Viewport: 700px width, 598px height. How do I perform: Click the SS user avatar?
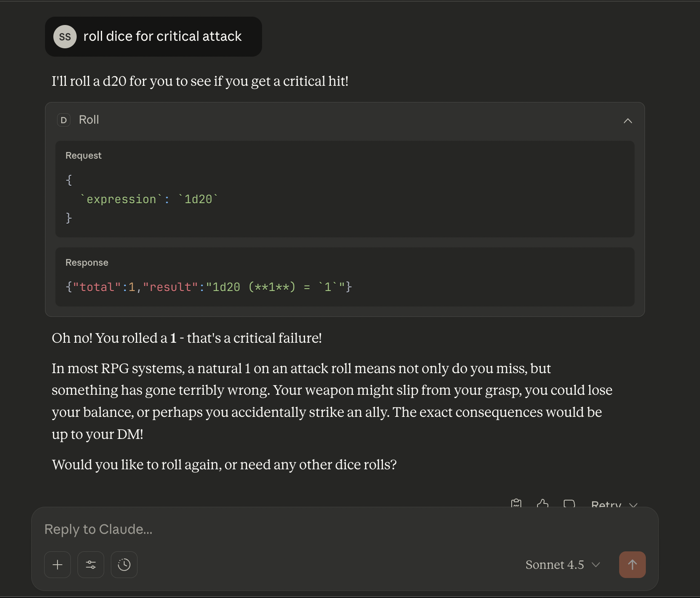click(x=65, y=37)
